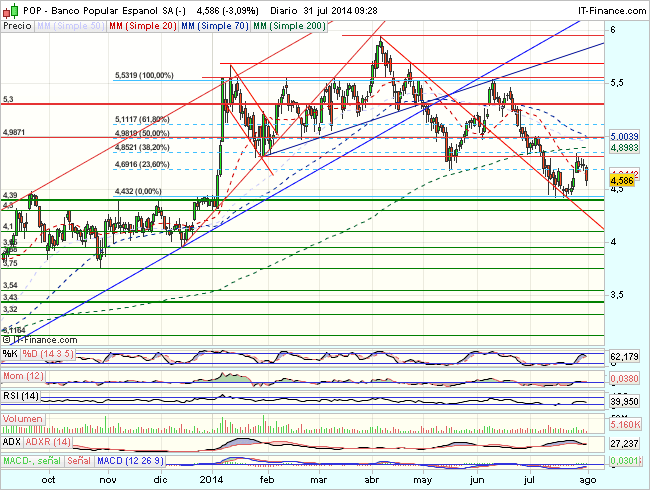The width and height of the screenshot is (650, 490).
Task: Open the %K stochastic indicator label
Action: [x=10, y=354]
